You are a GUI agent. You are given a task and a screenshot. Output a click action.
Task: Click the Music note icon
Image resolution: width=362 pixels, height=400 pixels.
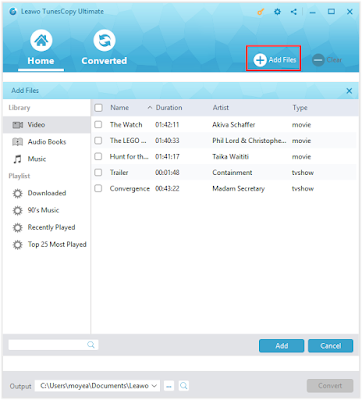(x=17, y=159)
